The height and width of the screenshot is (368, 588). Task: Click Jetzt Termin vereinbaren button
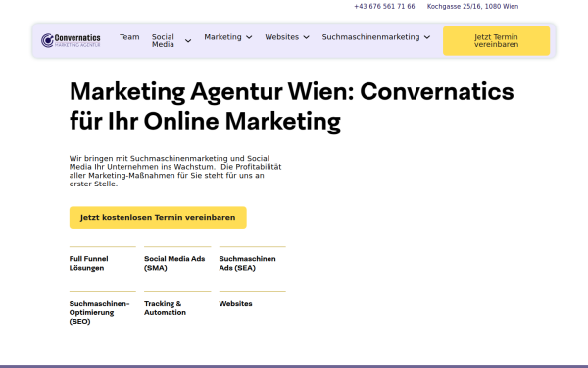[496, 41]
